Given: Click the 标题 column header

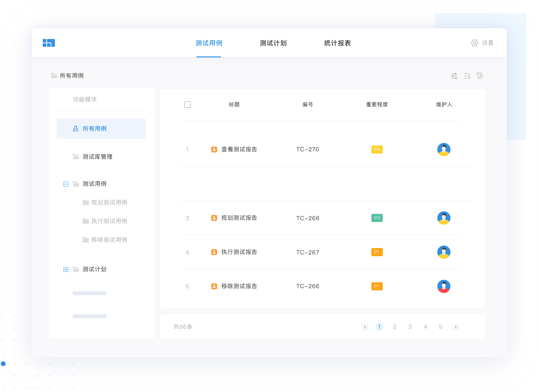Looking at the screenshot, I should click(234, 104).
